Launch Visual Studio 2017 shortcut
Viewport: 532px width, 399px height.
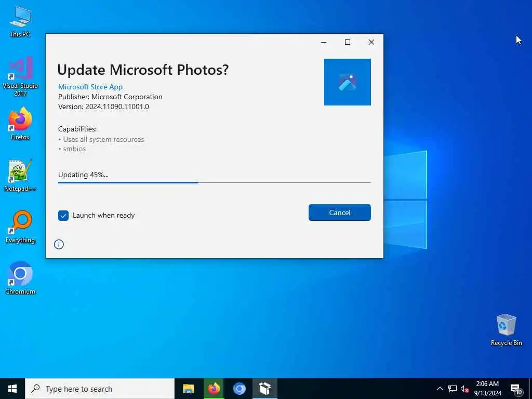pos(20,76)
